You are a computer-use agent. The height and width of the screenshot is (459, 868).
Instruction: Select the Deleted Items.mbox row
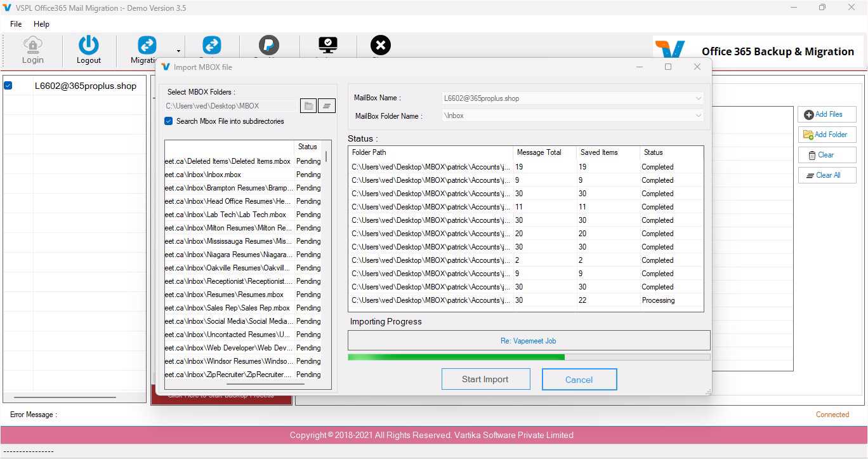coord(244,161)
